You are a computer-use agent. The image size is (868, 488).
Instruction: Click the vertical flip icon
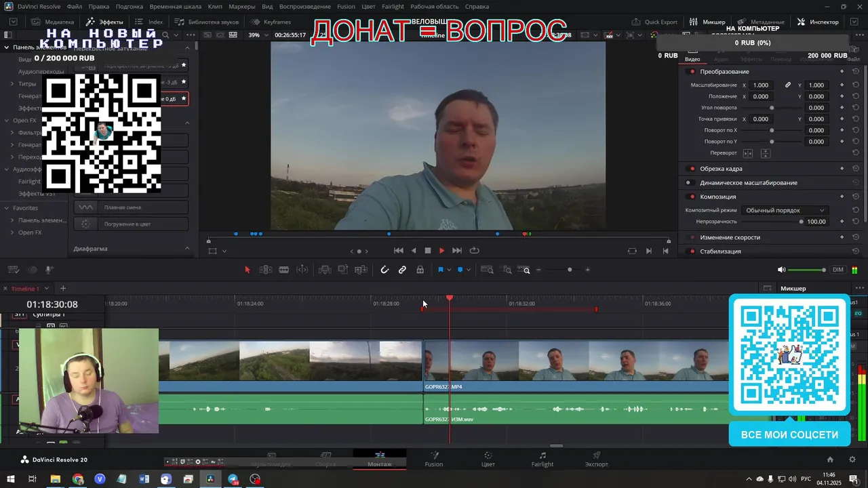[765, 153]
